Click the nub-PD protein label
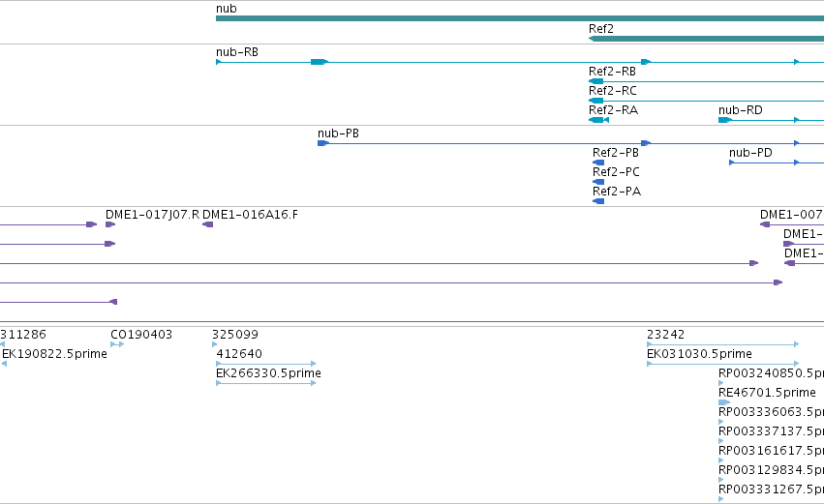824x504 pixels. click(750, 153)
